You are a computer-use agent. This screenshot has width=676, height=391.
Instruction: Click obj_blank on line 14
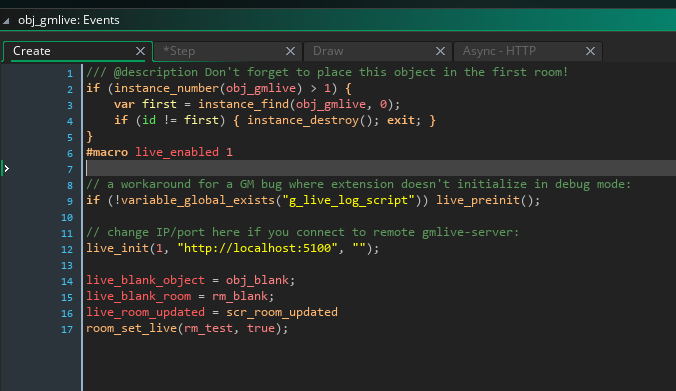(x=257, y=280)
